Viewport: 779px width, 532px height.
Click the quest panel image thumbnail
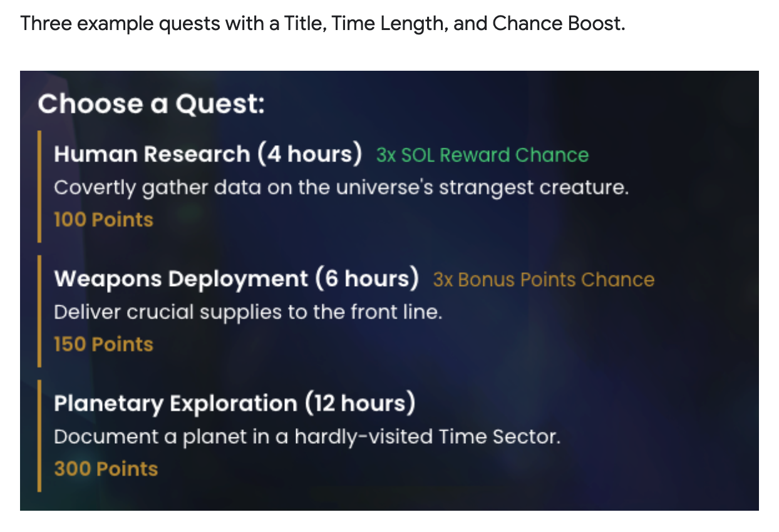(389, 290)
